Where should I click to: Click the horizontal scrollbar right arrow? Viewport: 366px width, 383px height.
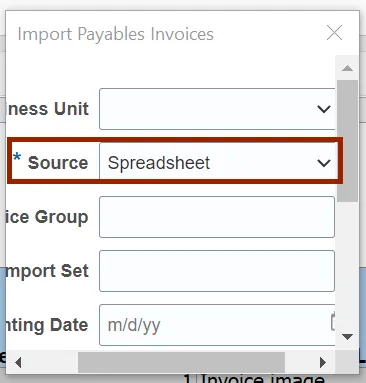[322, 362]
